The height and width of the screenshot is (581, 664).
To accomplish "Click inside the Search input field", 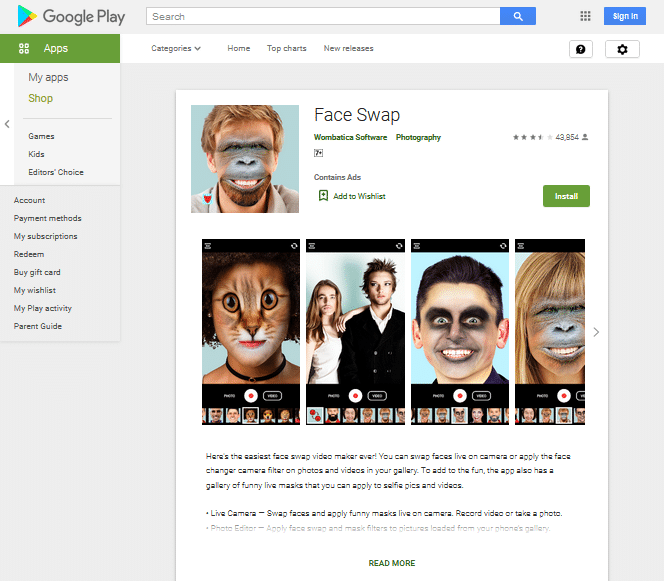I will (322, 16).
